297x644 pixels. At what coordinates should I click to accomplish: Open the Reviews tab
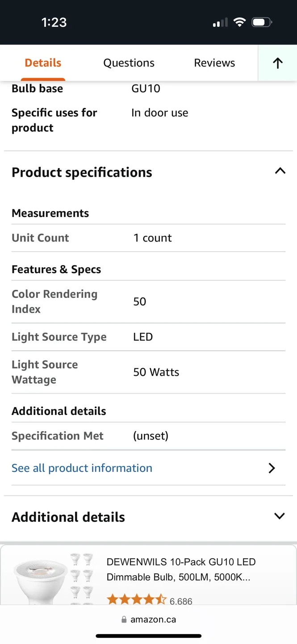pos(214,63)
